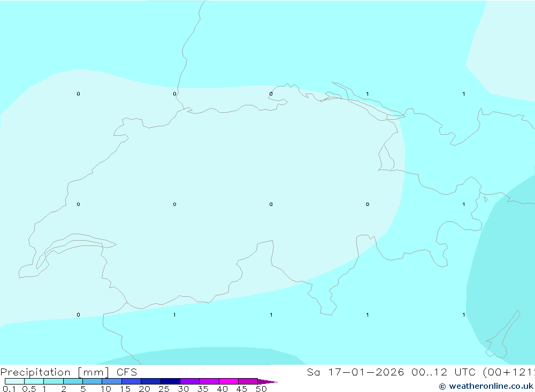Image resolution: width=535 pixels, height=392 pixels.
Task: Click the '00..12 UTC' forecast time text
Action: pyautogui.click(x=444, y=372)
